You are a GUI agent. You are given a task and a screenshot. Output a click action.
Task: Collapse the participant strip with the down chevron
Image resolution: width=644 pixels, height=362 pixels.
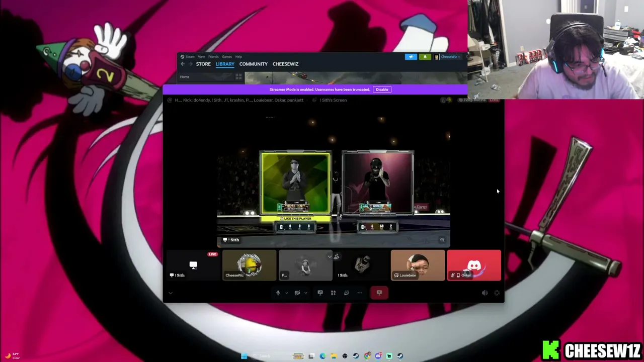(x=330, y=256)
